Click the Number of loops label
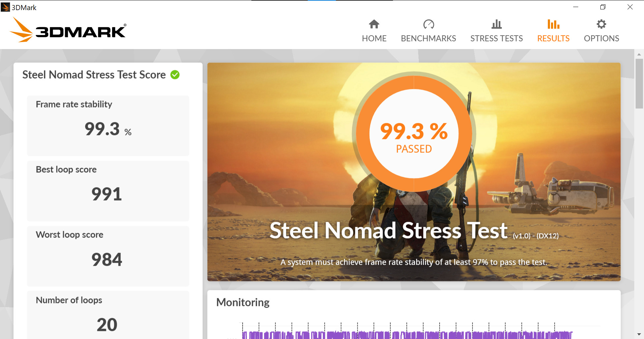644x339 pixels. pyautogui.click(x=69, y=300)
